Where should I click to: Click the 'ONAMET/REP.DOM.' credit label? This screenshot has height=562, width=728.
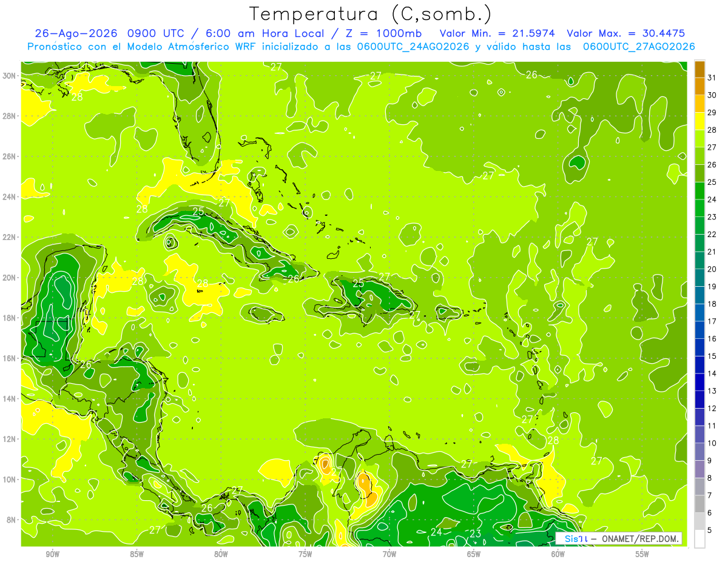(639, 538)
